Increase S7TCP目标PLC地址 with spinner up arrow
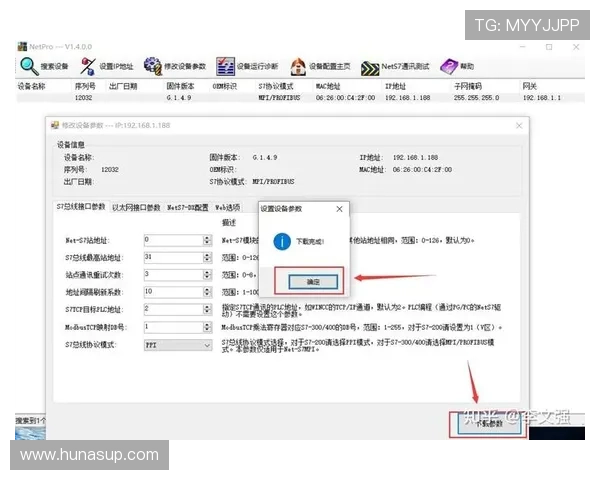Screen dimensions: 600x480 point(207,307)
